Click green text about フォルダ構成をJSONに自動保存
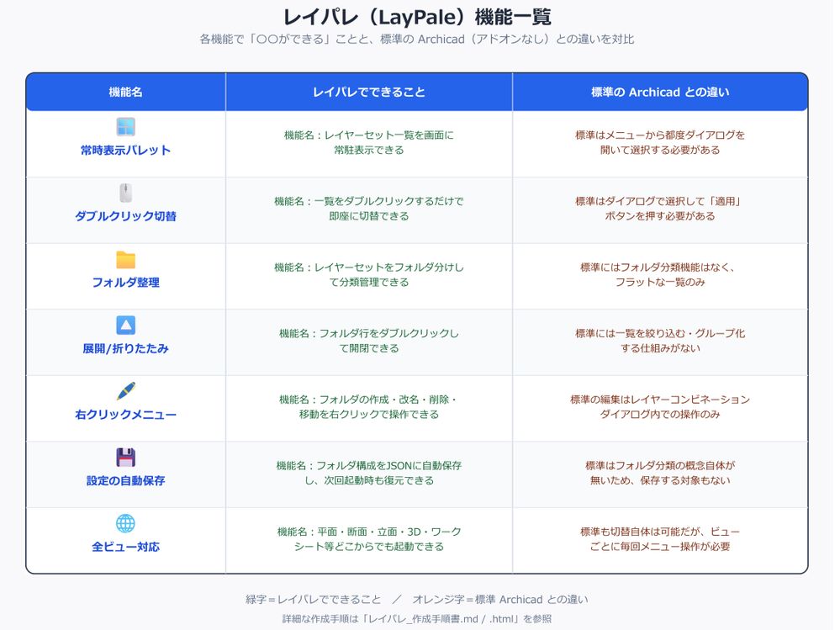840x630 pixels. point(369,473)
